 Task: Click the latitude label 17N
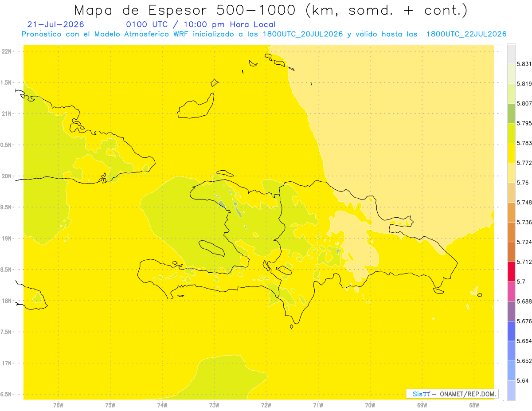pyautogui.click(x=7, y=363)
